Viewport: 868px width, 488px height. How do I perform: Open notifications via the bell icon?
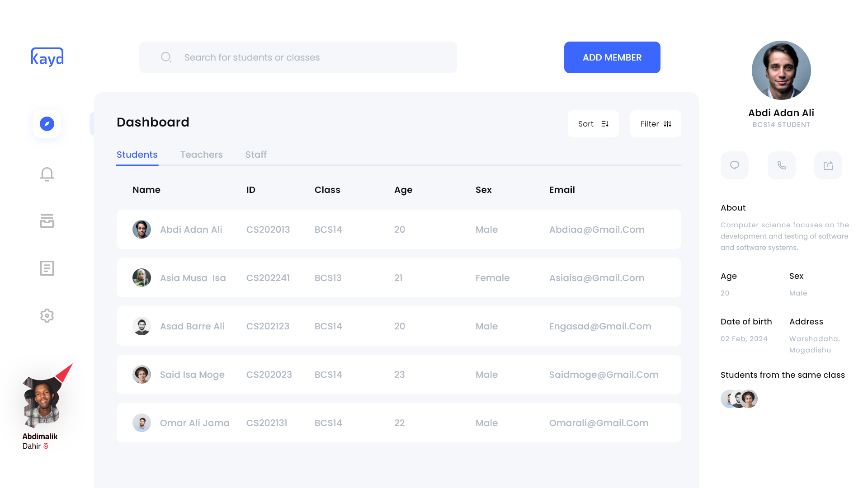(47, 174)
